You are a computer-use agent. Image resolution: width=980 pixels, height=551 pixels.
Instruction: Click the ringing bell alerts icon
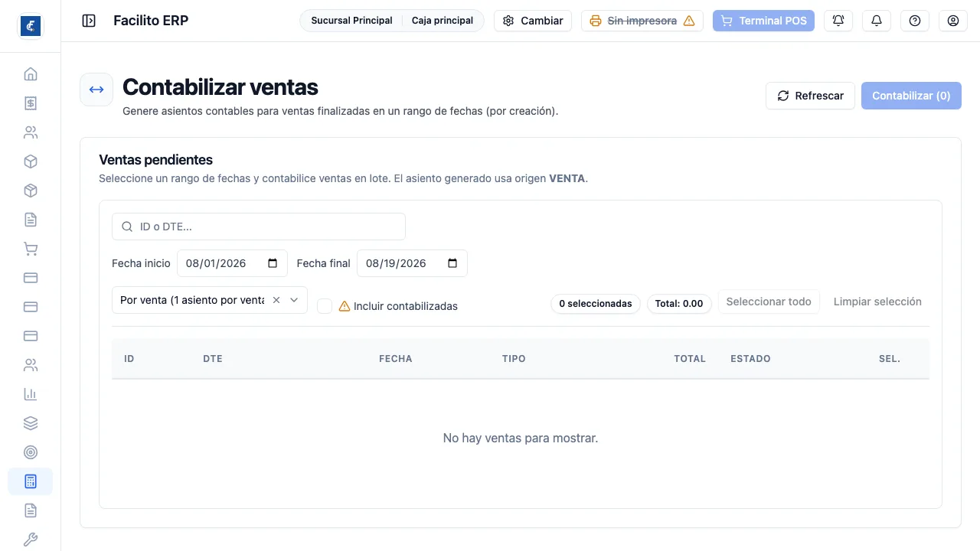click(838, 21)
